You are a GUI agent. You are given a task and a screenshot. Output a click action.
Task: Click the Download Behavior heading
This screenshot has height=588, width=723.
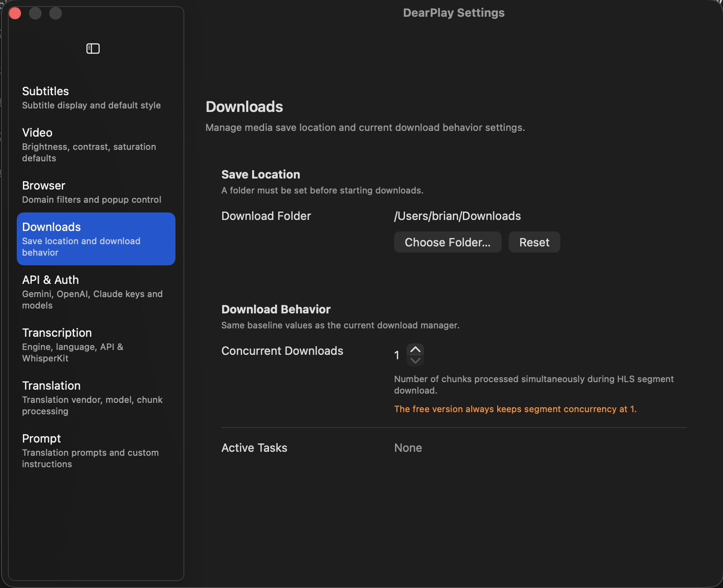(276, 309)
